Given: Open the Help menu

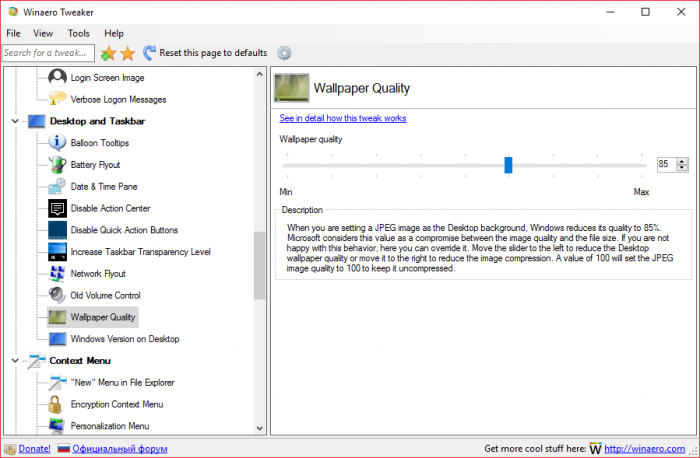Looking at the screenshot, I should (x=114, y=33).
